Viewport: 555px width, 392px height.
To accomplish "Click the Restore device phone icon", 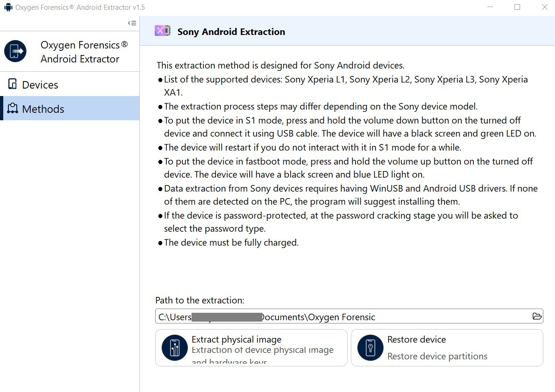I will coord(370,348).
